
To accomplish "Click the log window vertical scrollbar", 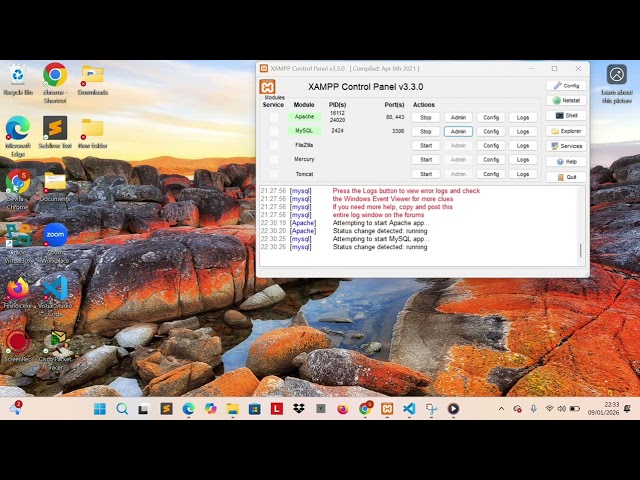I will (x=581, y=225).
